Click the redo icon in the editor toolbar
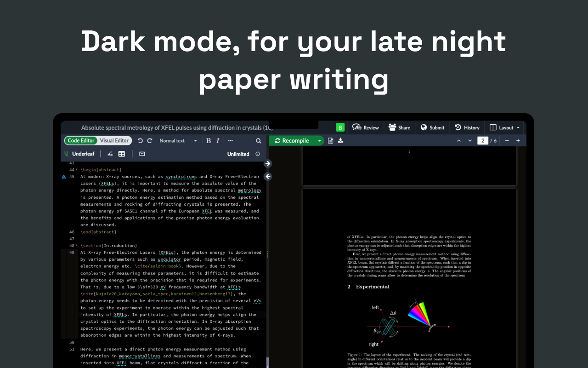This screenshot has height=368, width=588. 150,140
